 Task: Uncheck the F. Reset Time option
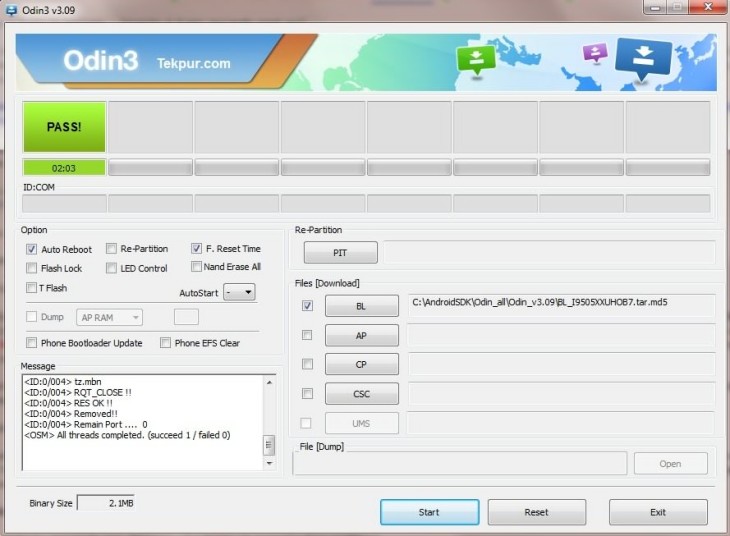point(197,249)
